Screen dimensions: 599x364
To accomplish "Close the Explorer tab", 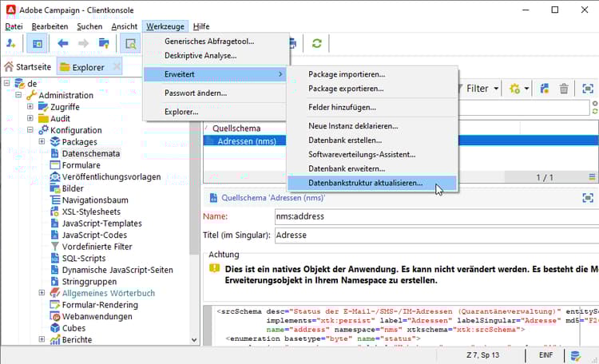I will [x=117, y=67].
